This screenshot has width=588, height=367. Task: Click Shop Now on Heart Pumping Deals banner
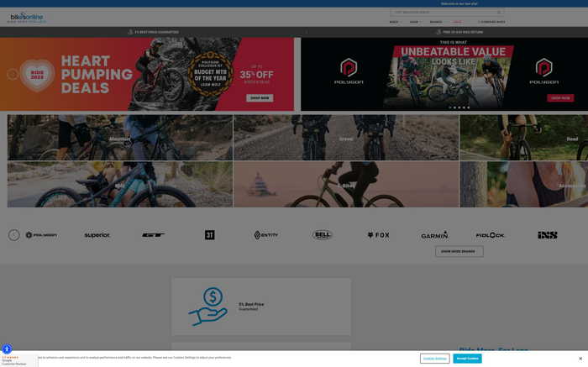pos(260,98)
